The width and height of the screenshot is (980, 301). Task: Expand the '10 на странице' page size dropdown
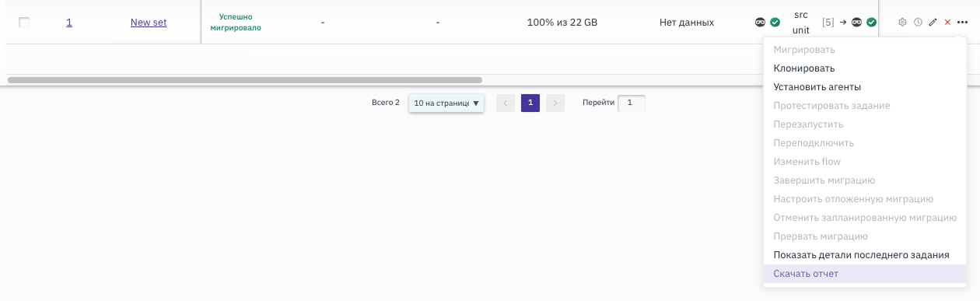point(446,103)
